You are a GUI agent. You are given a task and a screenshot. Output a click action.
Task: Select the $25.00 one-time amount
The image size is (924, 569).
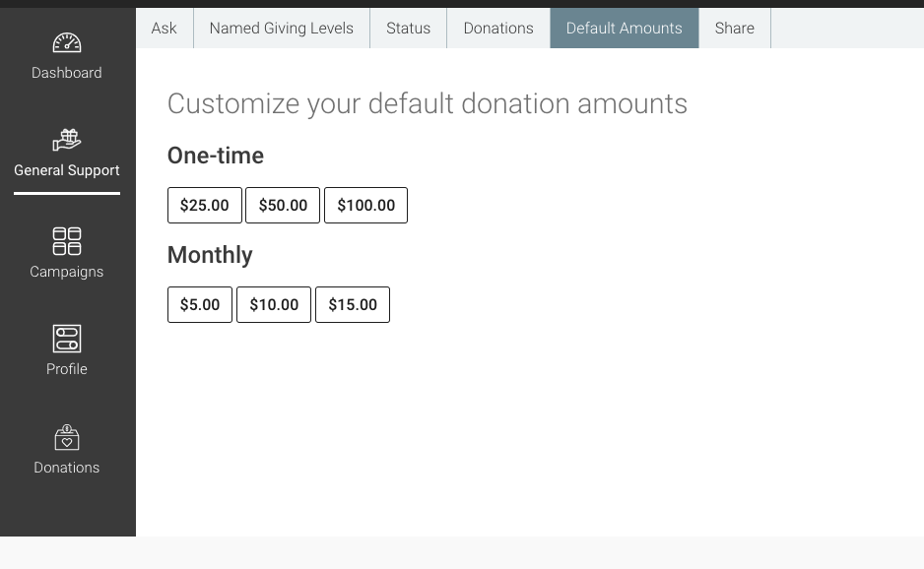[204, 205]
